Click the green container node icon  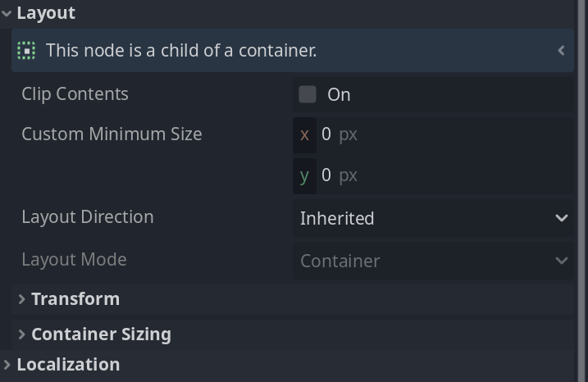(x=26, y=51)
